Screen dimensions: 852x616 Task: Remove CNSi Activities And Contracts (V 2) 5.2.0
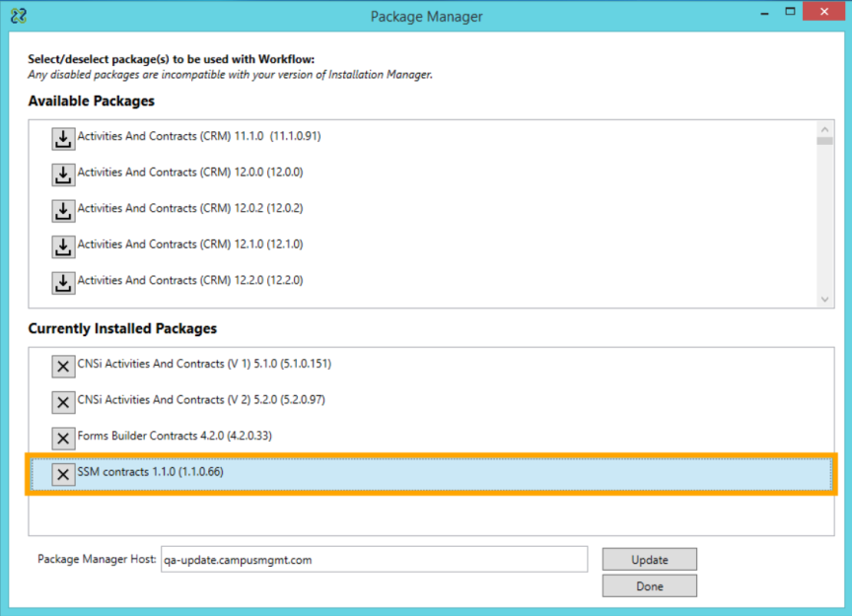(63, 402)
